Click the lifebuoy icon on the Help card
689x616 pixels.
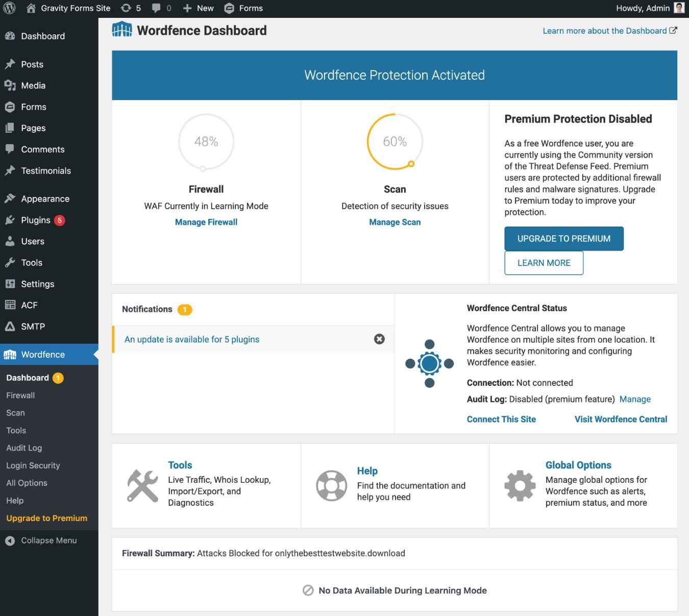pos(331,485)
